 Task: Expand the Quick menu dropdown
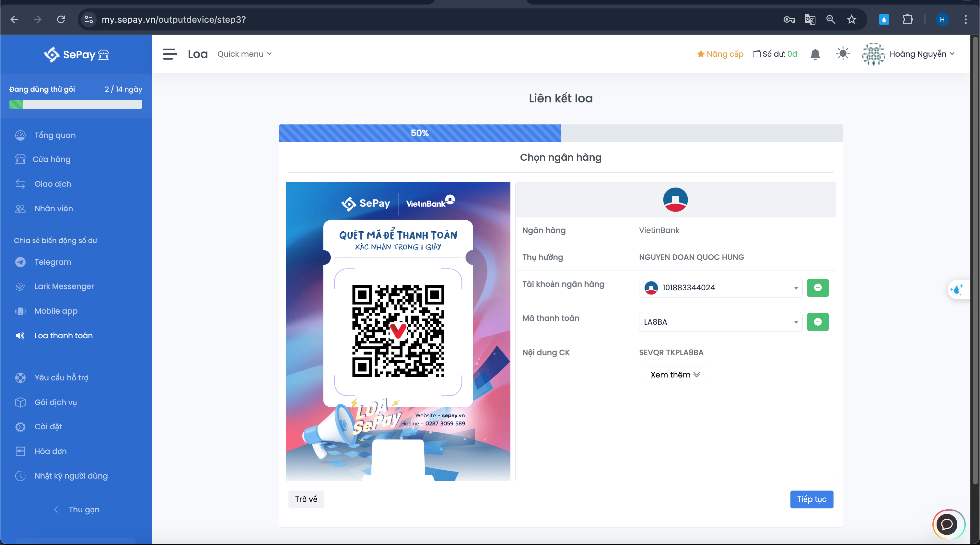click(x=244, y=54)
